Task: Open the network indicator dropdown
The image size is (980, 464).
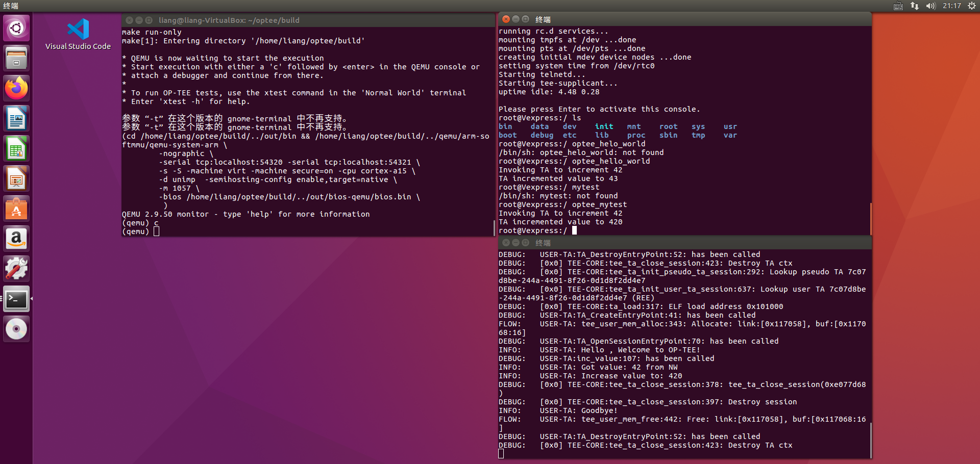Action: tap(914, 6)
